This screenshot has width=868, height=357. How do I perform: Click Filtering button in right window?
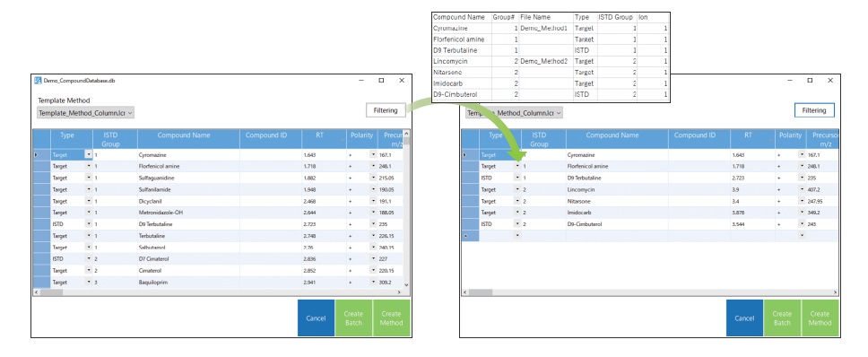[x=814, y=110]
